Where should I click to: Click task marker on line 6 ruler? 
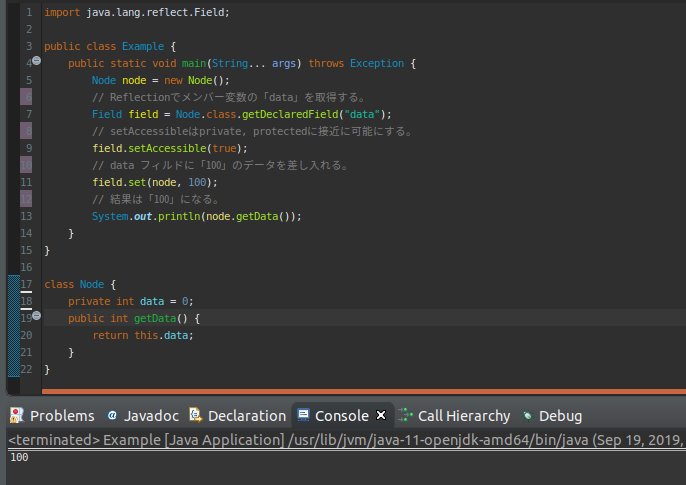[x=26, y=97]
